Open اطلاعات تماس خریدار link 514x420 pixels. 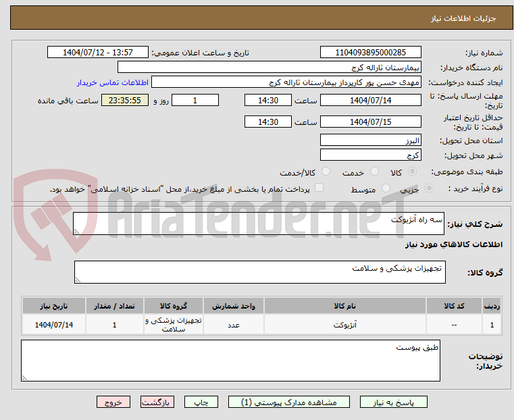click(113, 82)
